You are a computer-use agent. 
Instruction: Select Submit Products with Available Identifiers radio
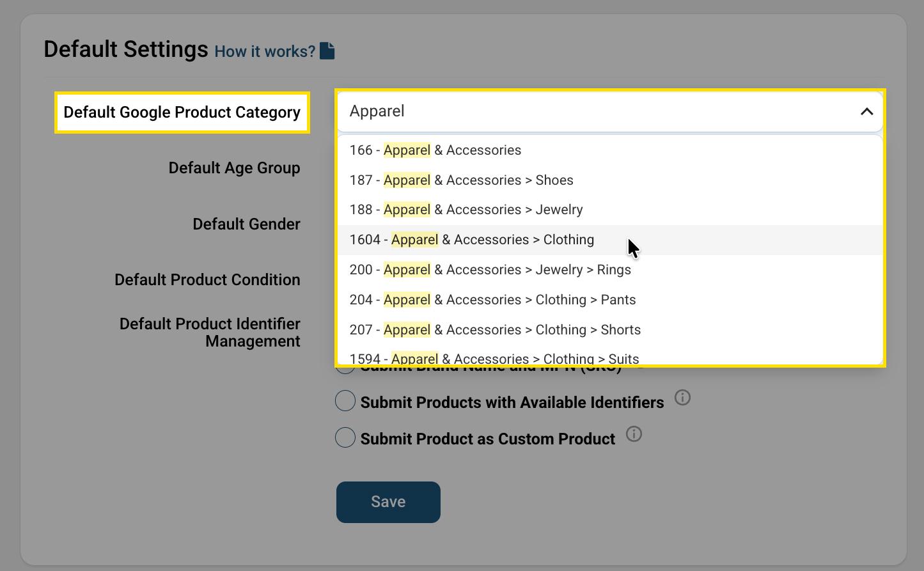[345, 401]
